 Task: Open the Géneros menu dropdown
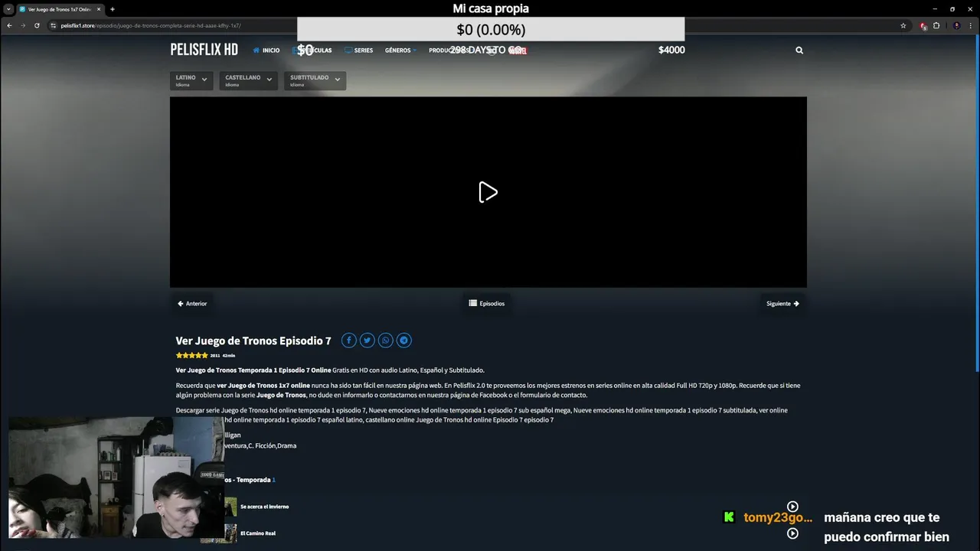click(400, 51)
